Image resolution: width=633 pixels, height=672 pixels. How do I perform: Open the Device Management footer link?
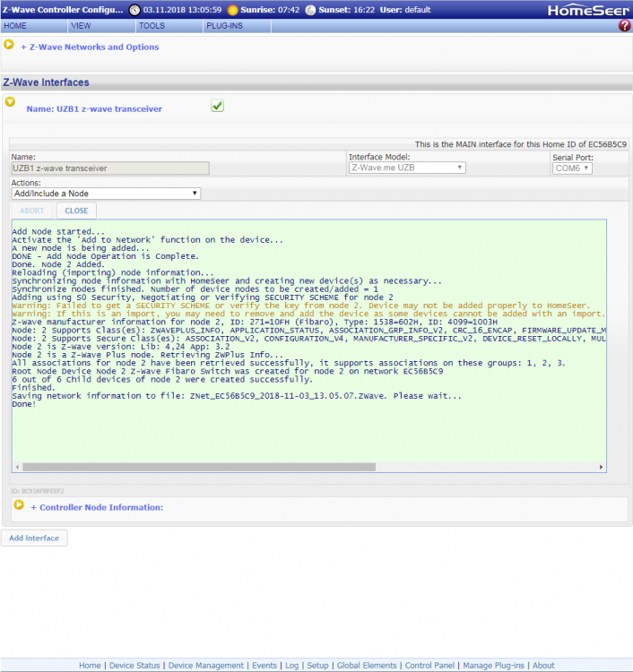206,666
